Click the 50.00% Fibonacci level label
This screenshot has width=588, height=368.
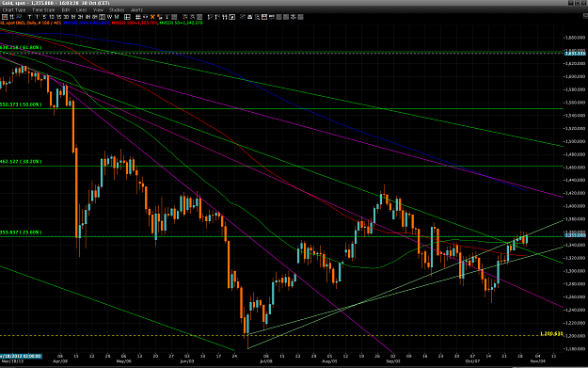coord(21,104)
